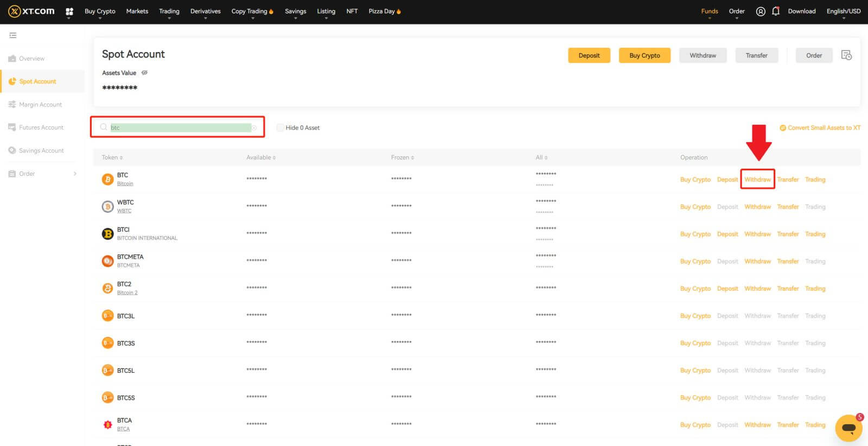Collapse the sidebar menu icon

coord(13,35)
